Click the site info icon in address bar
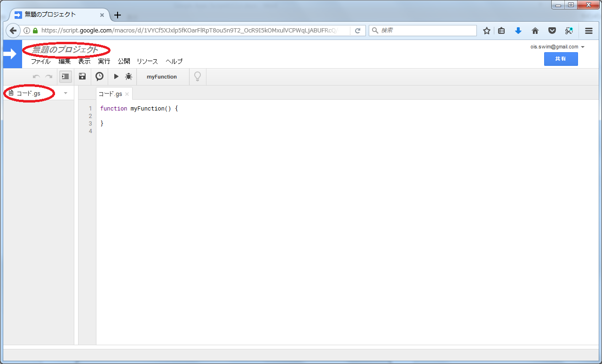Image resolution: width=602 pixels, height=364 pixels. coord(27,31)
